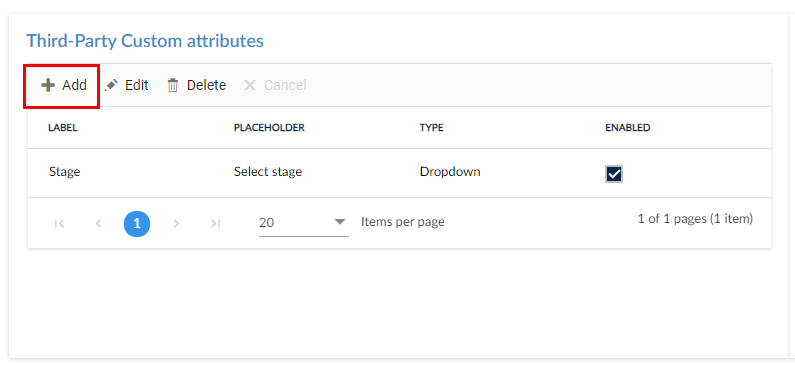The image size is (795, 366).
Task: Click the trash can Delete icon
Action: (x=173, y=85)
